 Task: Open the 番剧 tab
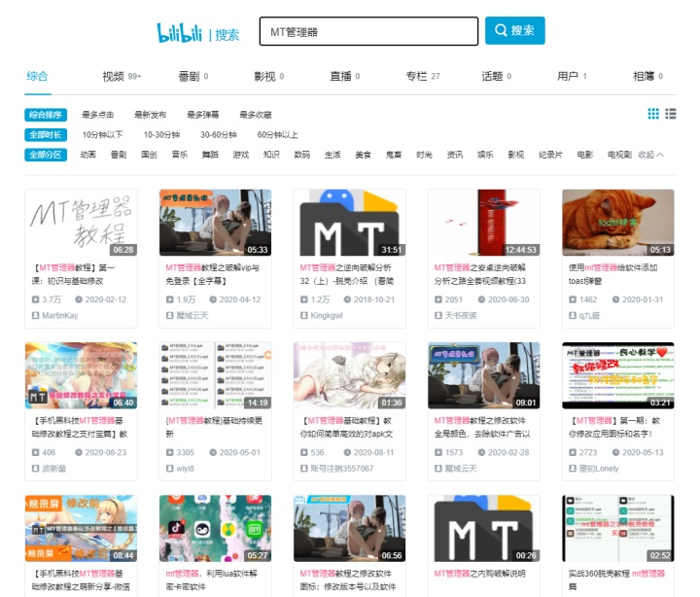coord(192,77)
